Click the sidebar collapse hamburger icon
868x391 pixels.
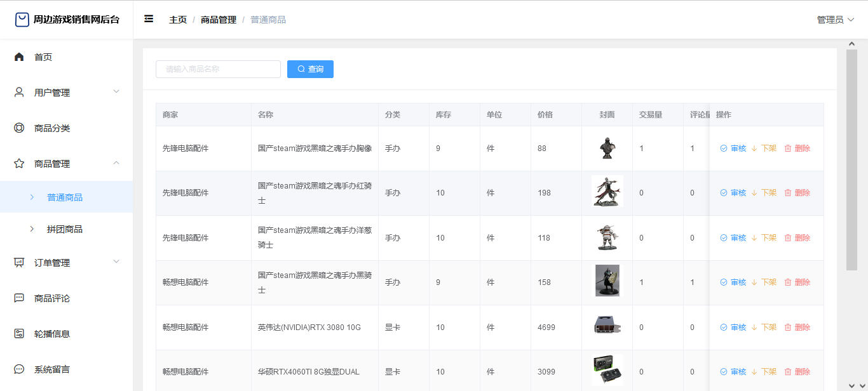click(149, 19)
